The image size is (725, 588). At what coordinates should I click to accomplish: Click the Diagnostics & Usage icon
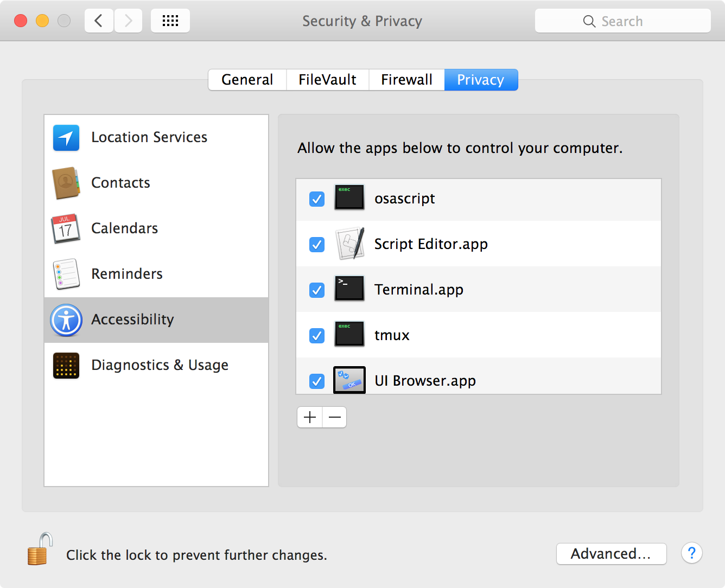[66, 366]
